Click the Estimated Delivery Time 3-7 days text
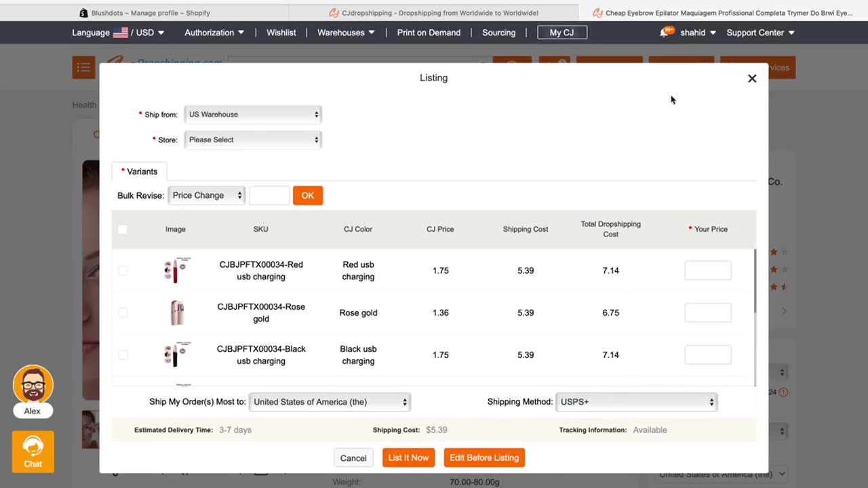The image size is (868, 488). (x=235, y=430)
